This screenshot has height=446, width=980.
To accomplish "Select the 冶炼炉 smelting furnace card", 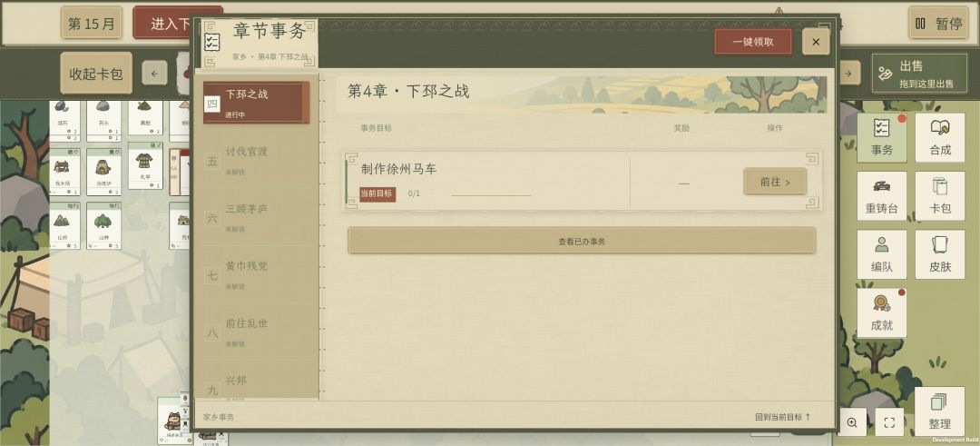I will (103, 172).
